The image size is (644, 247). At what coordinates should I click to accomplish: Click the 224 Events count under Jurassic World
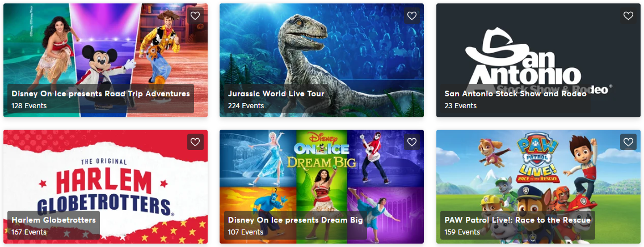pyautogui.click(x=246, y=106)
